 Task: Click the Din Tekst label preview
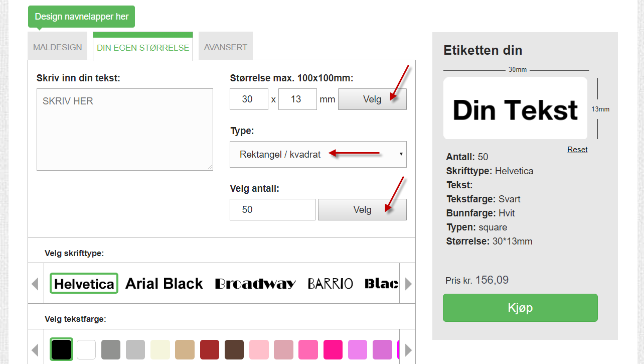coord(515,108)
